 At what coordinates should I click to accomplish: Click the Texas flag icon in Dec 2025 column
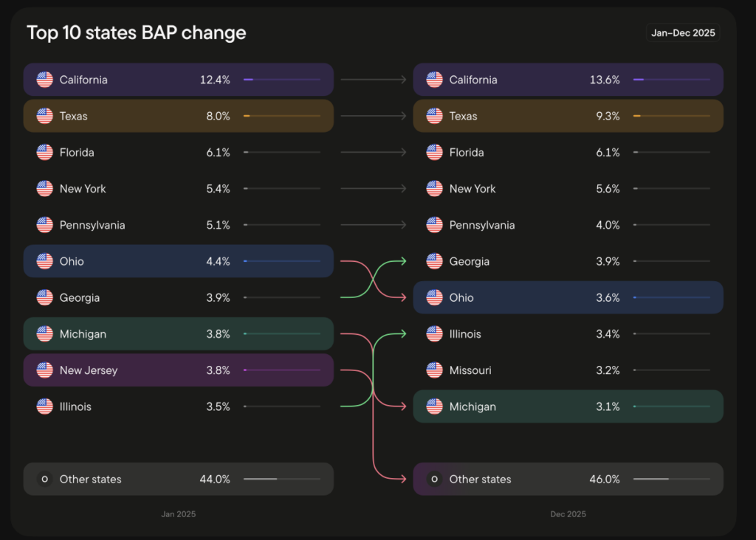tap(435, 116)
